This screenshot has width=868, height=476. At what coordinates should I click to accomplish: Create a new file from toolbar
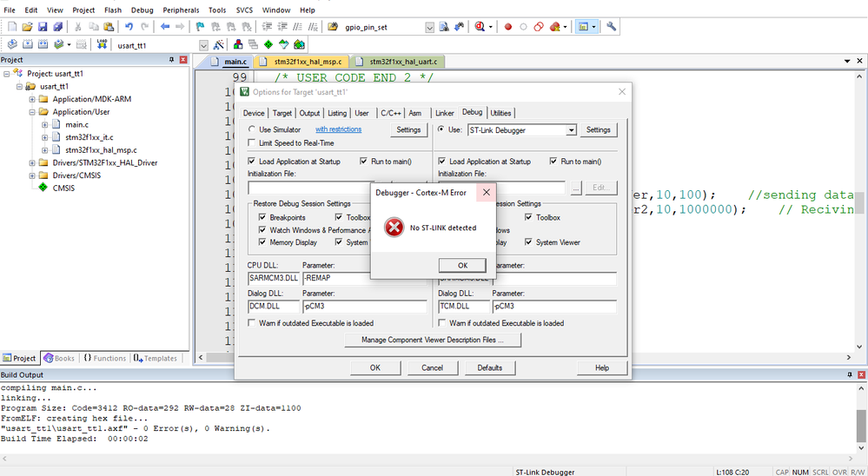pyautogui.click(x=12, y=27)
